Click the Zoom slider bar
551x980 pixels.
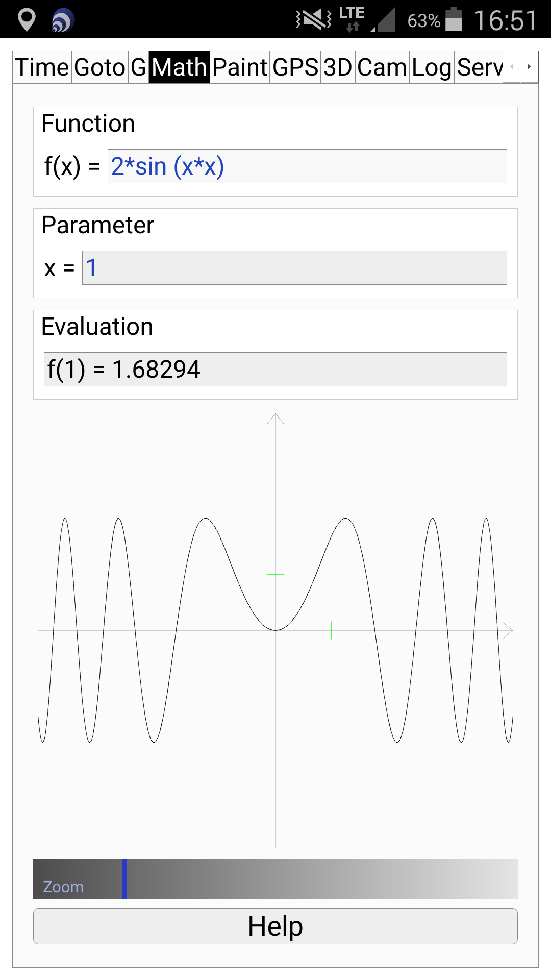(x=275, y=878)
